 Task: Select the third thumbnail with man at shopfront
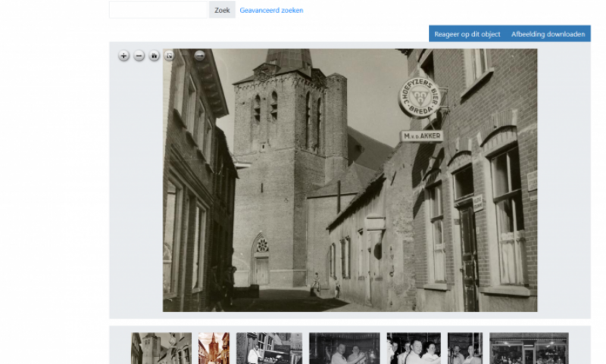coord(269,349)
